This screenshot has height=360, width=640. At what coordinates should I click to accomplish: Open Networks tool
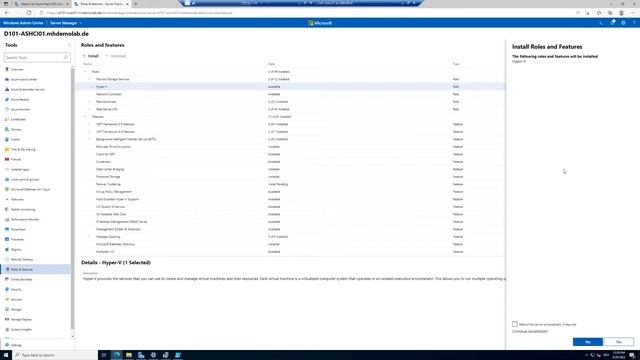point(17,200)
